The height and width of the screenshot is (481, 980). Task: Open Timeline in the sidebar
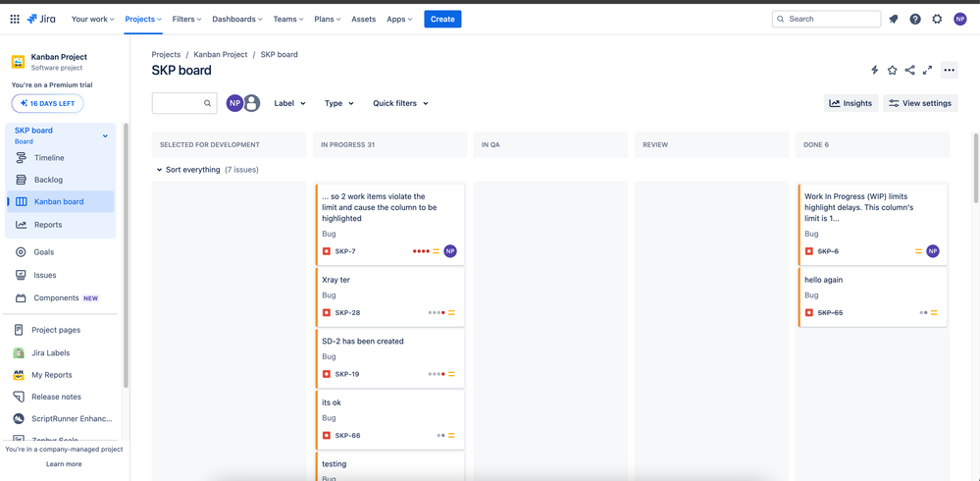click(61, 158)
